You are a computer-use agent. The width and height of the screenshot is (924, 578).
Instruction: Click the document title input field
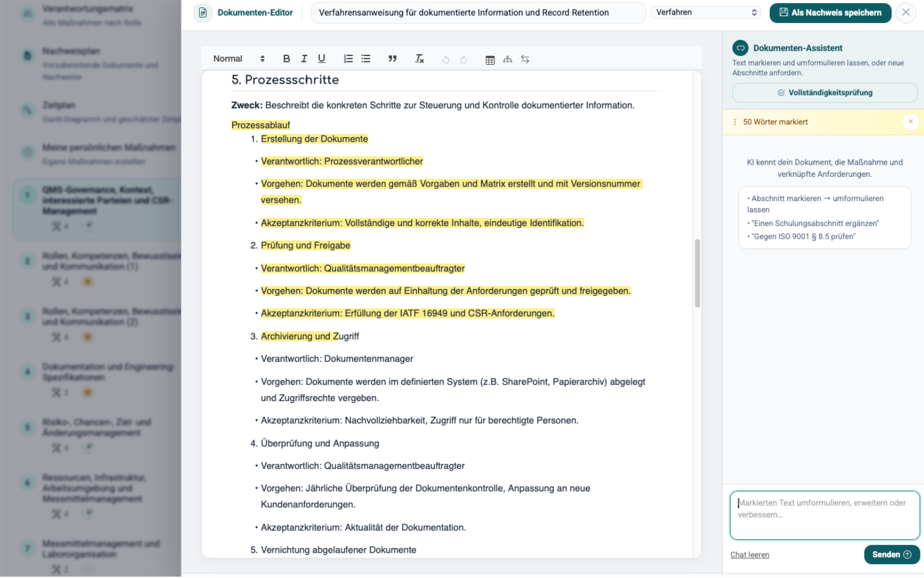[x=478, y=12]
